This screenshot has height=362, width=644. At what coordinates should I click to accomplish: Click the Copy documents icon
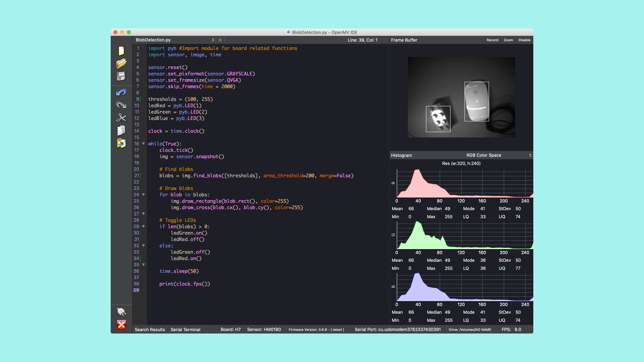click(121, 130)
